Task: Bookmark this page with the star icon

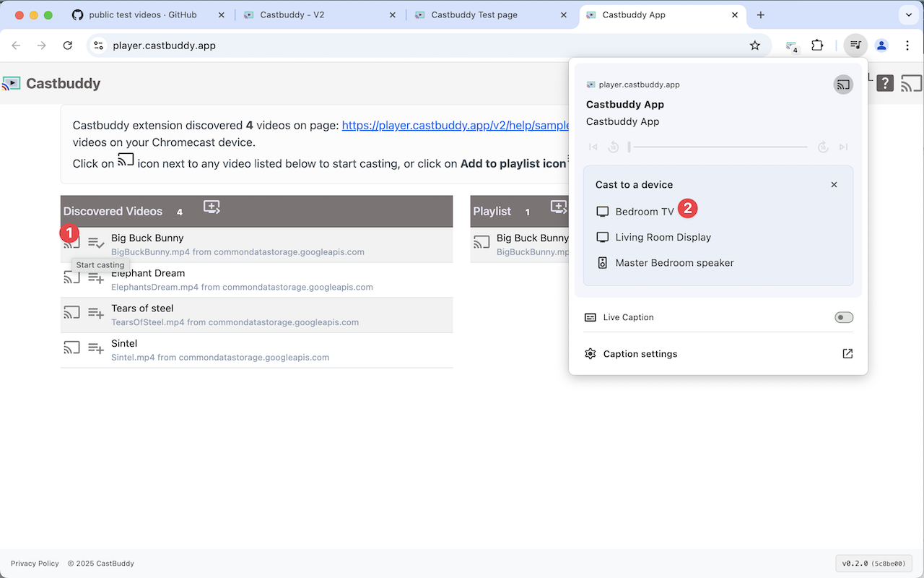Action: click(x=755, y=46)
